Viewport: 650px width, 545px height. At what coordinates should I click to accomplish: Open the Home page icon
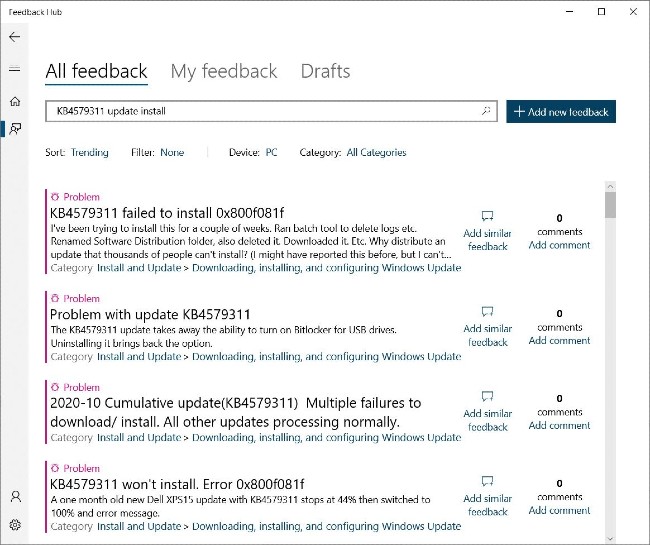click(15, 101)
